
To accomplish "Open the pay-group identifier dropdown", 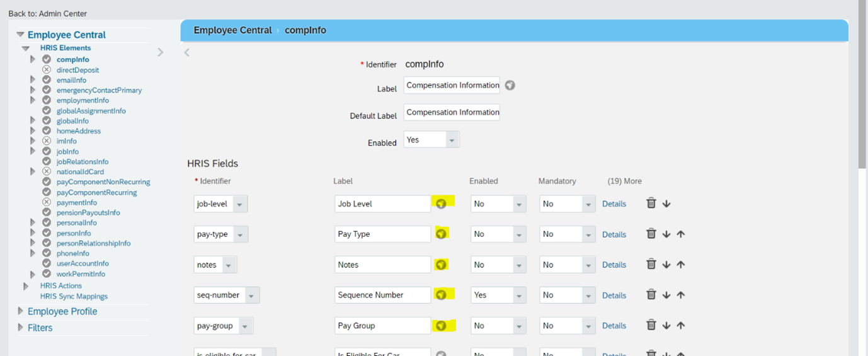I will [x=224, y=326].
